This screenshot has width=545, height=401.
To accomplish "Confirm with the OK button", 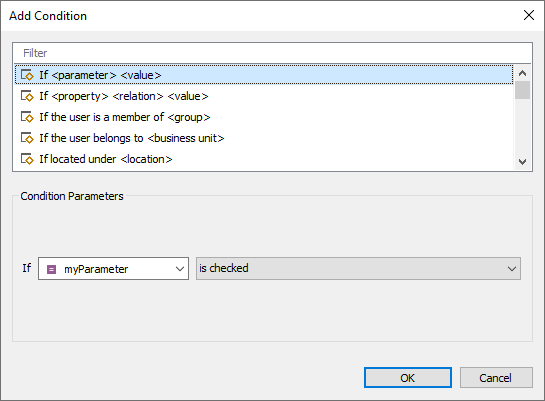I will click(408, 378).
